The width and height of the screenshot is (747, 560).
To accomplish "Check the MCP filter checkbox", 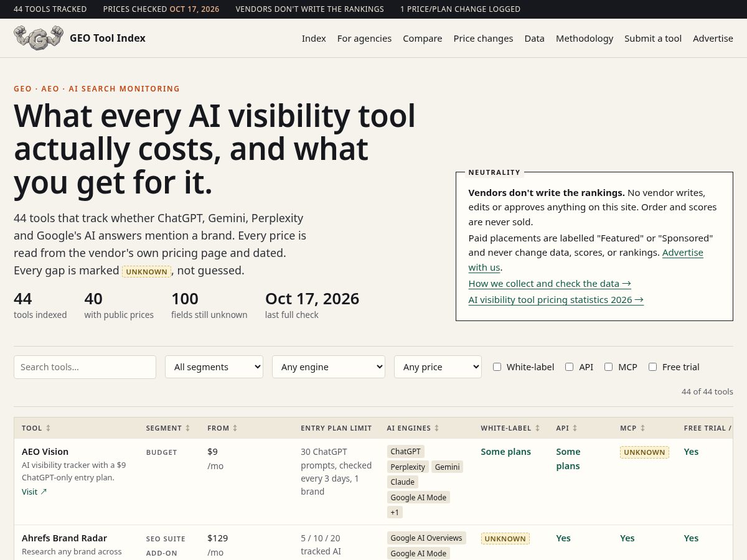I will coord(608,366).
